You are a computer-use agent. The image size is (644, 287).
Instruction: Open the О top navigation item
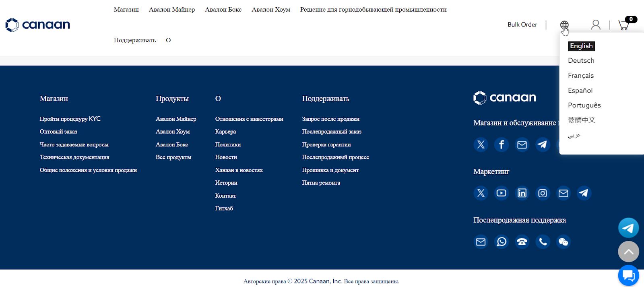click(x=168, y=40)
